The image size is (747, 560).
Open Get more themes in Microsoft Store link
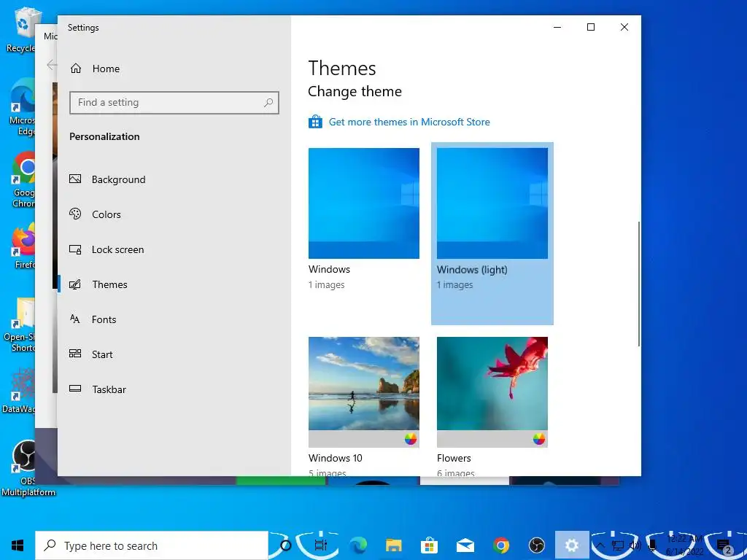pyautogui.click(x=409, y=122)
